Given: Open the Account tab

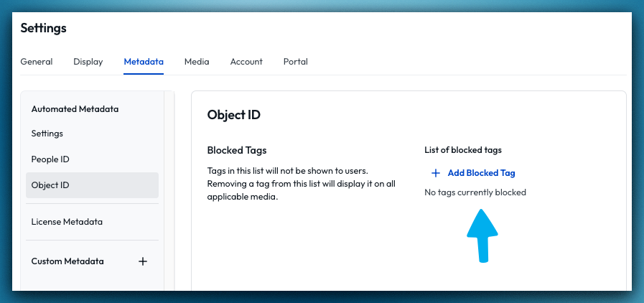Looking at the screenshot, I should point(246,62).
